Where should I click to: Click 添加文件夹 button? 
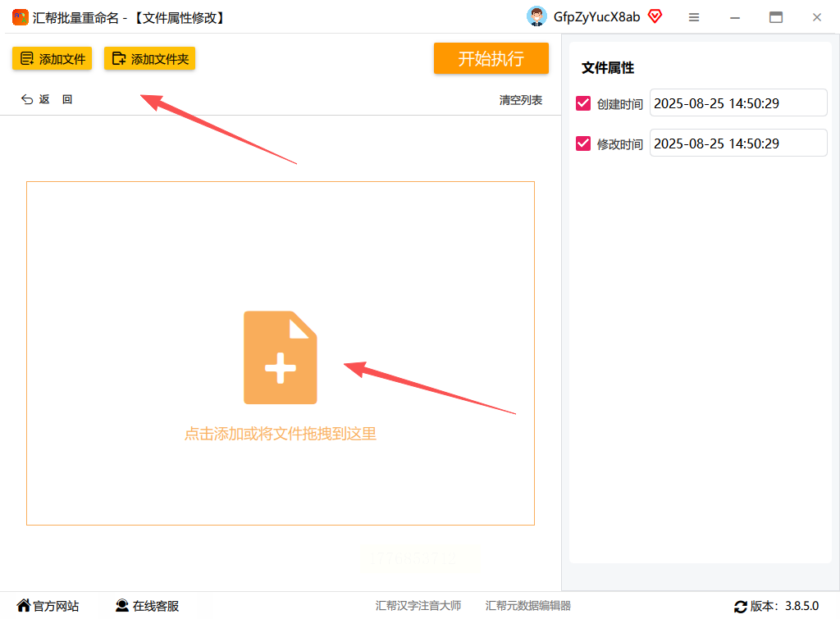coord(149,58)
